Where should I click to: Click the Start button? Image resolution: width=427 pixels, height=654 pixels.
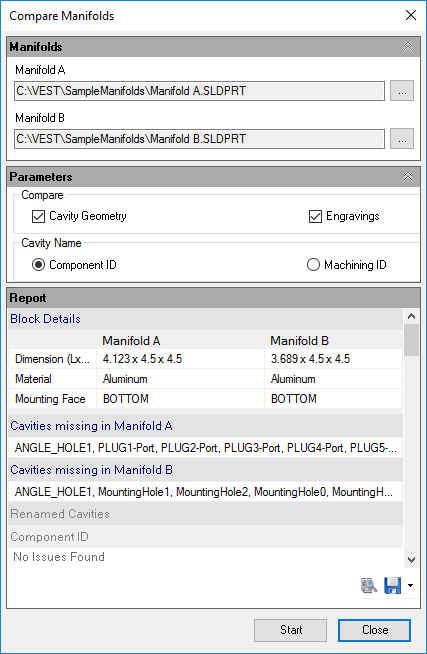291,630
